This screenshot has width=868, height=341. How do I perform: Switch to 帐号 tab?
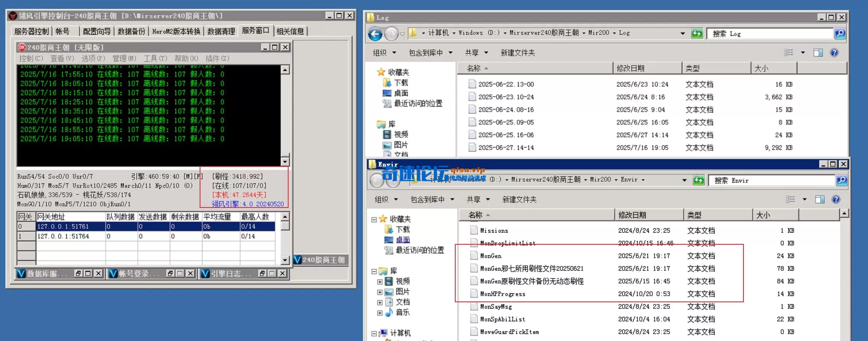click(62, 31)
